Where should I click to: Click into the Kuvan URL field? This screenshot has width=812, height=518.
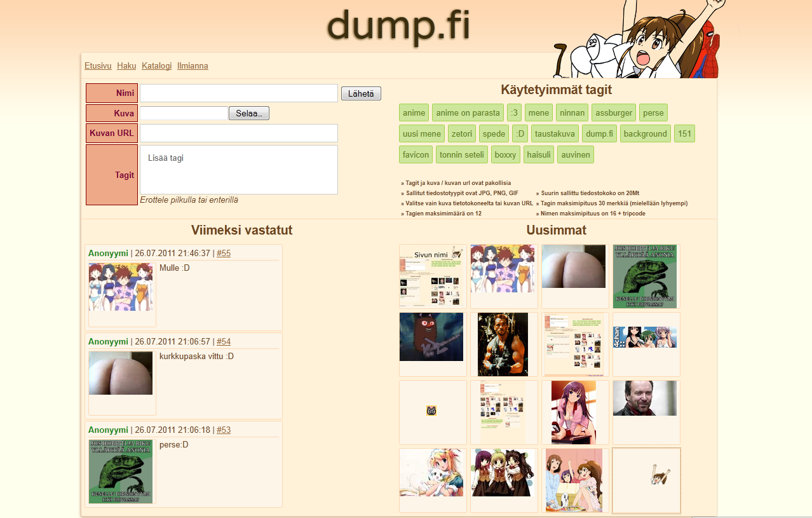pos(238,133)
